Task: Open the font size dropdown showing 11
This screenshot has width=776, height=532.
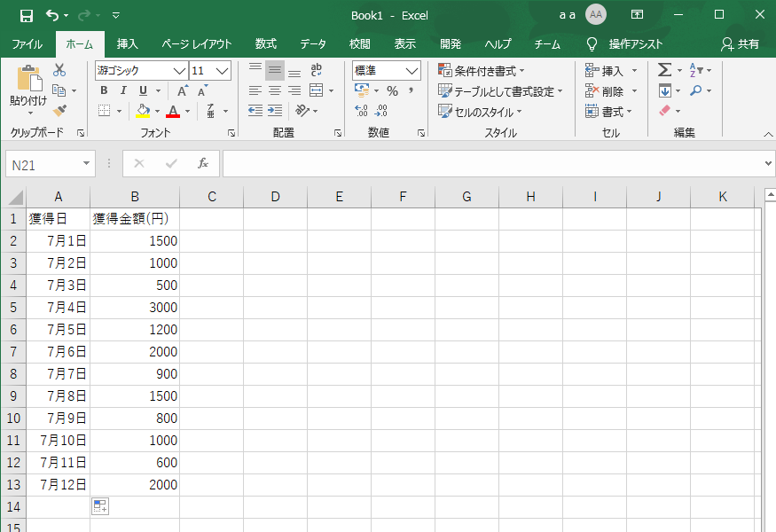Action: [x=223, y=71]
